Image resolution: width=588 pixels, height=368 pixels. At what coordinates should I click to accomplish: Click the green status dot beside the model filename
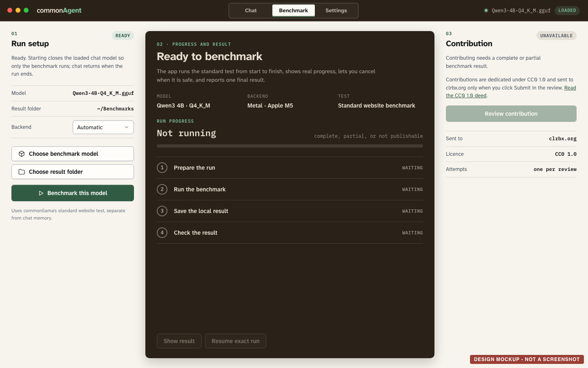(x=486, y=11)
